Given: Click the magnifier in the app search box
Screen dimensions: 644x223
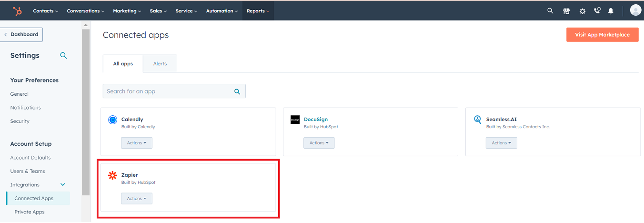Looking at the screenshot, I should point(237,91).
